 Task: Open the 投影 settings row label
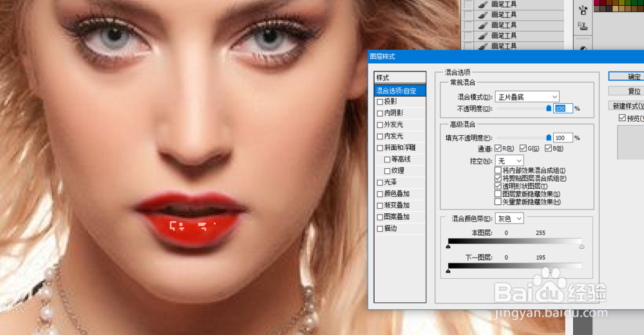[391, 102]
